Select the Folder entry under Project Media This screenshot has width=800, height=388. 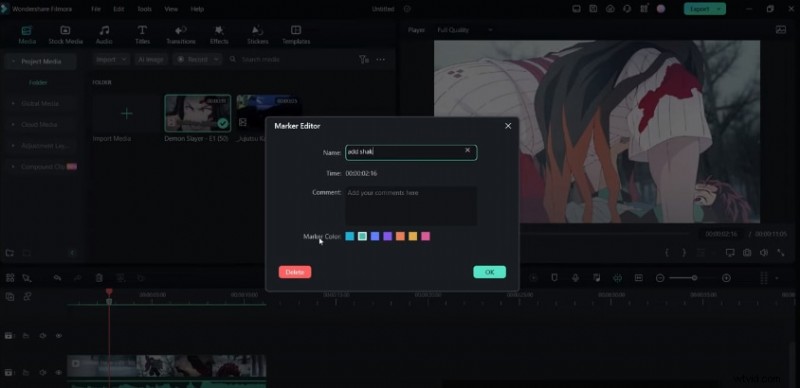[x=38, y=83]
